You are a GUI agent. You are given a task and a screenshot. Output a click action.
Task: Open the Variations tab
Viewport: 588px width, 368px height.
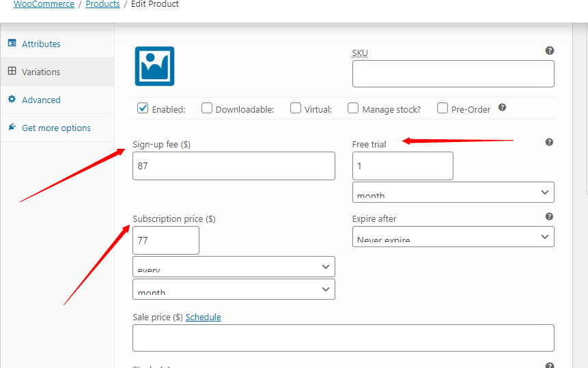point(57,72)
